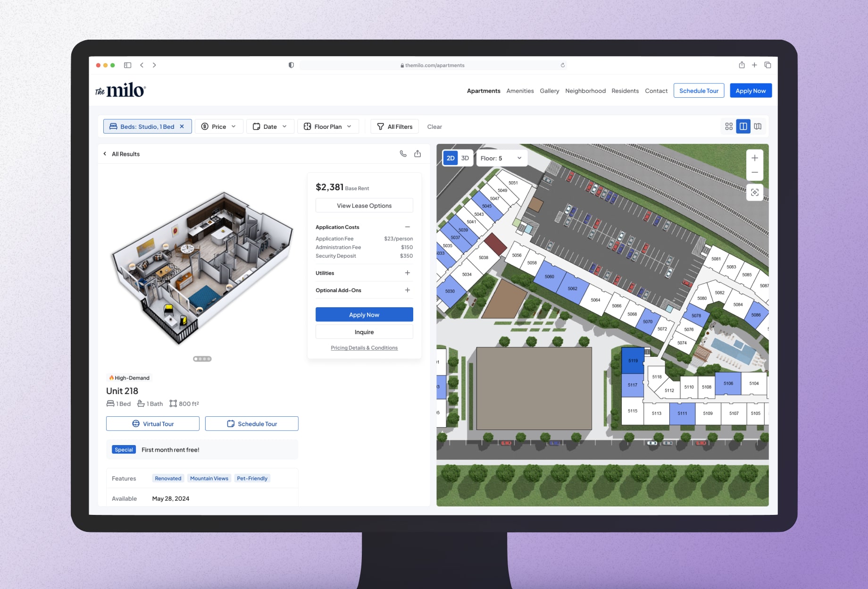Viewport: 868px width, 589px height.
Task: Clear all applied filters
Action: tap(434, 126)
